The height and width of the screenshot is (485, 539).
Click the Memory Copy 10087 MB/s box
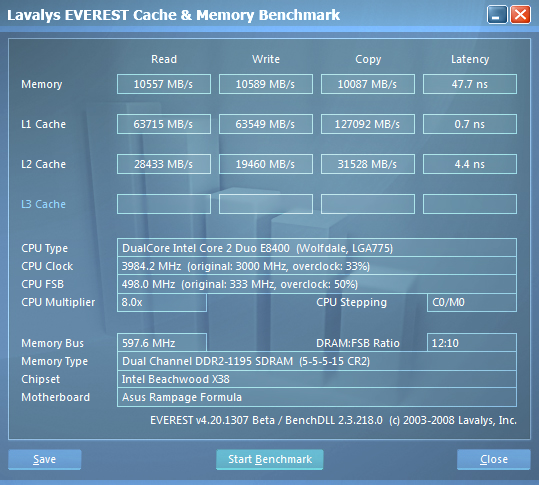tap(368, 84)
